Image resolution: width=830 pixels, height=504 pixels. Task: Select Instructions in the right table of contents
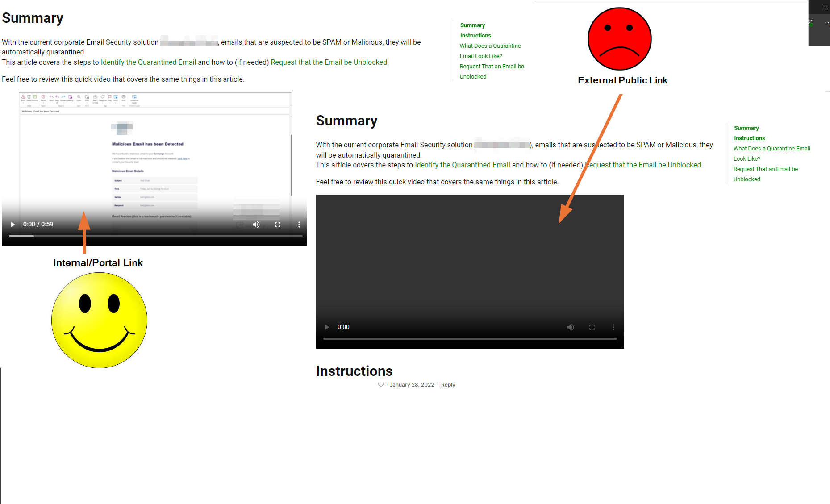pos(749,138)
